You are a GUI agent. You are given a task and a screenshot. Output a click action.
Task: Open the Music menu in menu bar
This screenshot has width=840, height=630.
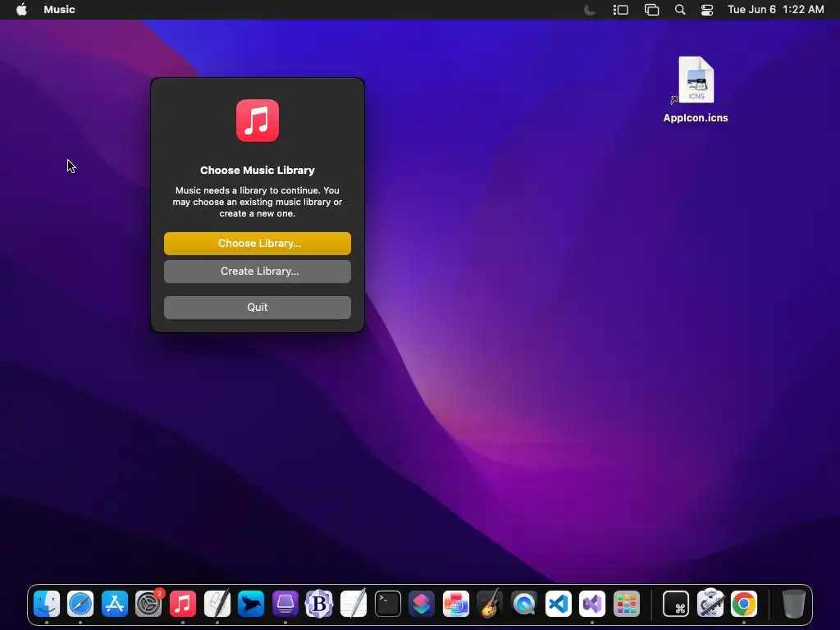59,10
